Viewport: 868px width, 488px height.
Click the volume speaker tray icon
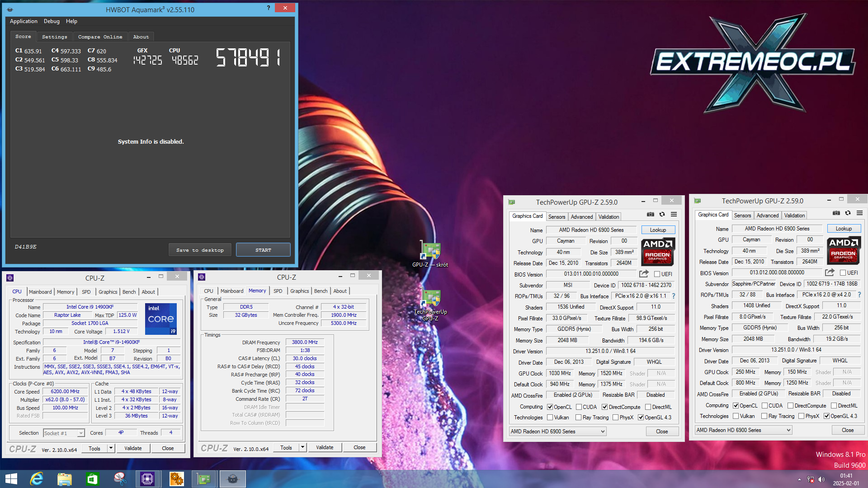(x=821, y=479)
